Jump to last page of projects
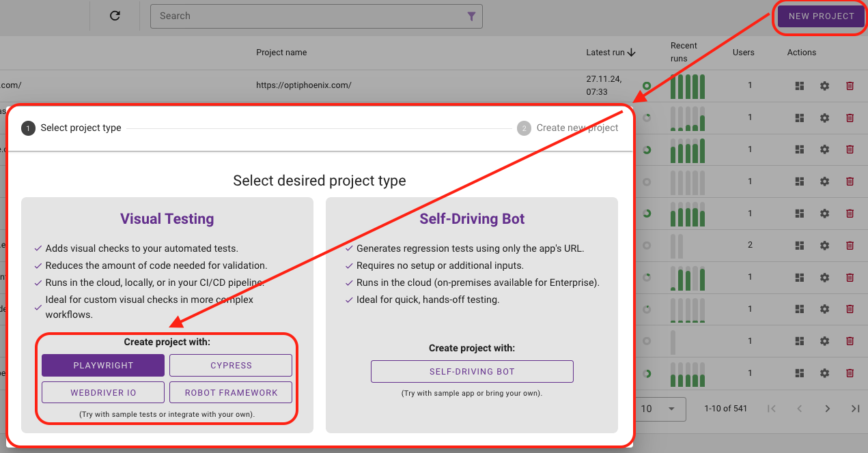The width and height of the screenshot is (868, 453). click(855, 409)
